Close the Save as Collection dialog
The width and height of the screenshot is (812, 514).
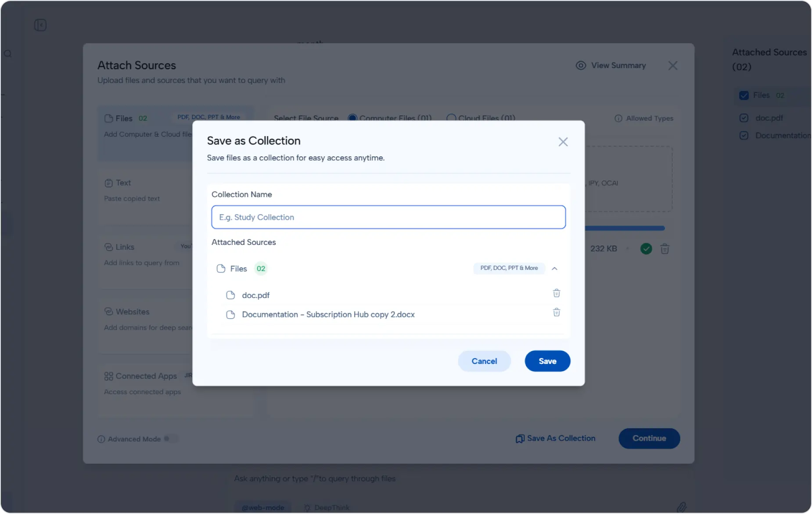tap(563, 142)
